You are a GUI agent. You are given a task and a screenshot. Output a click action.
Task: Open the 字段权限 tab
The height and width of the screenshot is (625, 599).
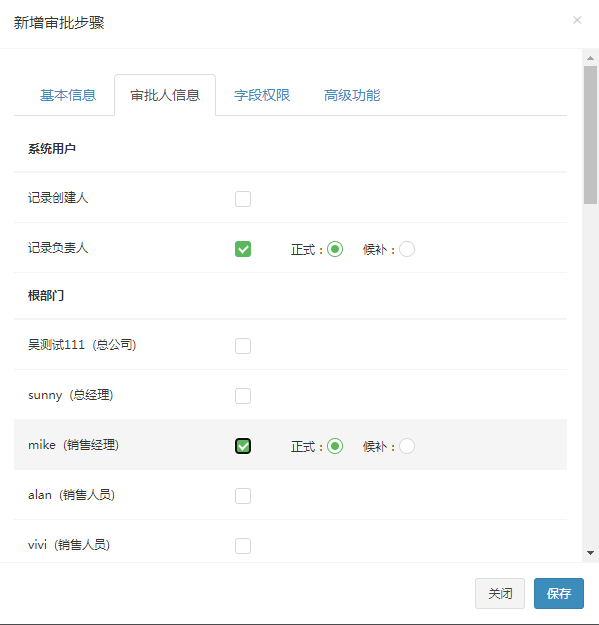(262, 95)
